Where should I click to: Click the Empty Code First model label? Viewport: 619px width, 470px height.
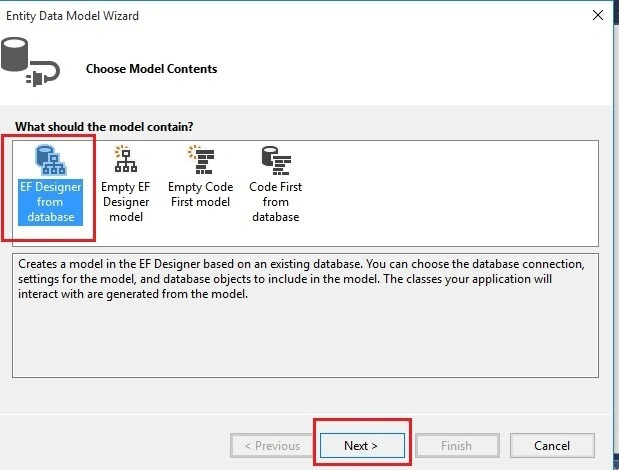(x=201, y=194)
